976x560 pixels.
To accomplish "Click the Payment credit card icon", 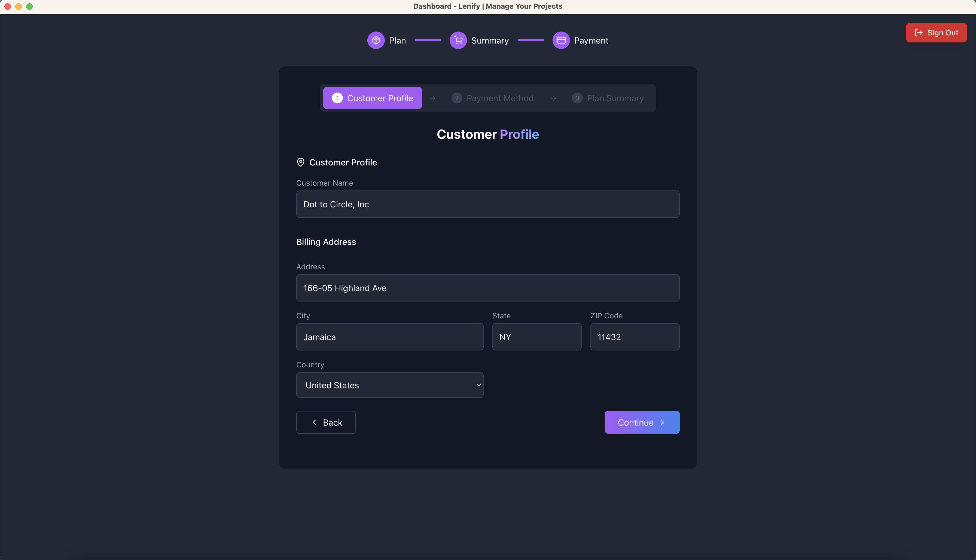I will 561,40.
